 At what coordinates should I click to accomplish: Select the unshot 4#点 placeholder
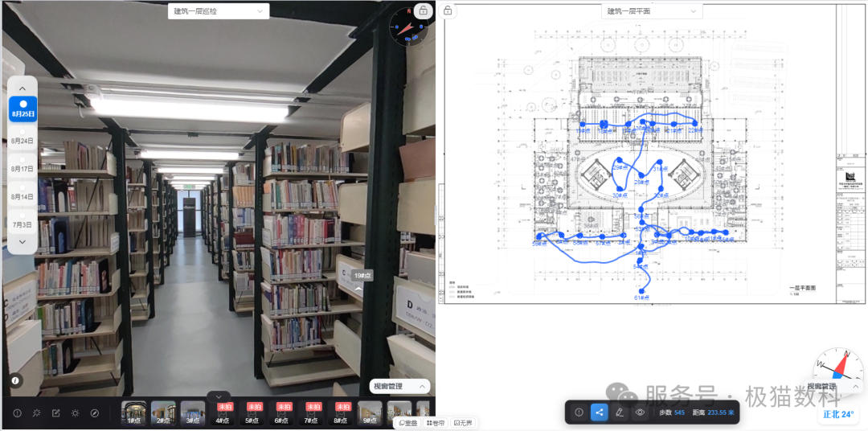pos(224,413)
